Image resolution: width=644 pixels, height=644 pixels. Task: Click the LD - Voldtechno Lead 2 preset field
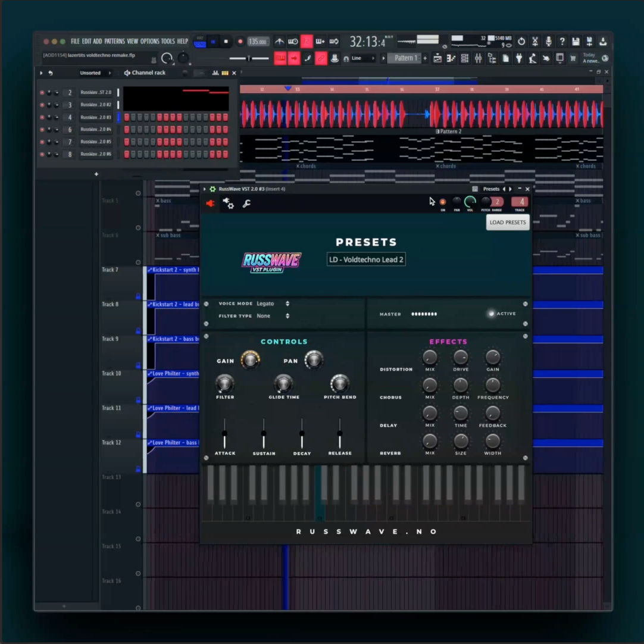pyautogui.click(x=366, y=260)
